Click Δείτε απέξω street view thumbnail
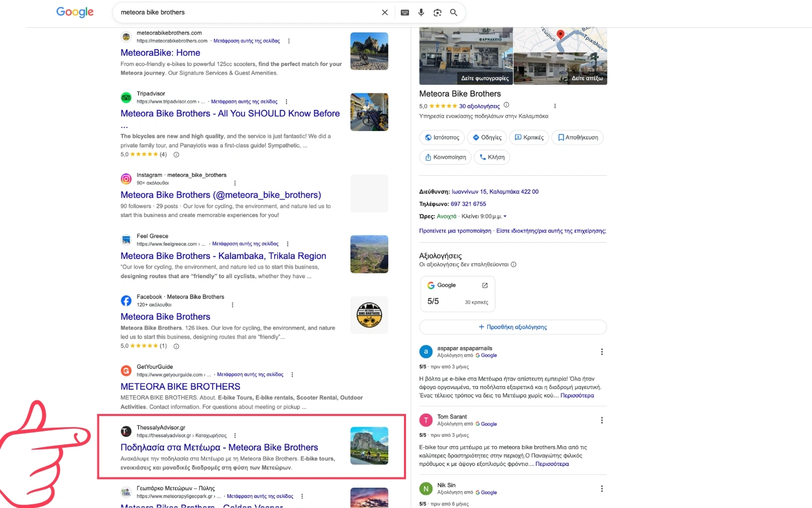 pos(560,69)
